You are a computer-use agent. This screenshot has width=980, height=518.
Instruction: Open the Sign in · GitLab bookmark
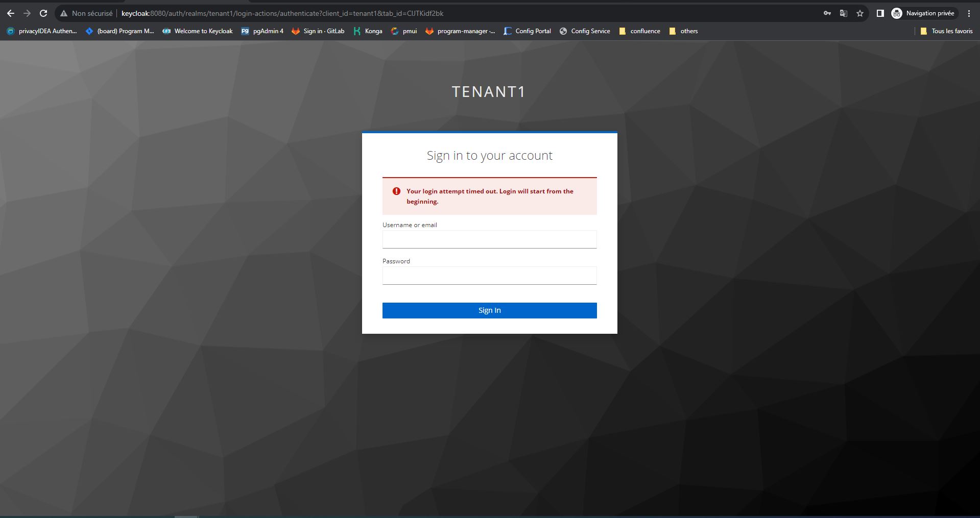(x=318, y=31)
